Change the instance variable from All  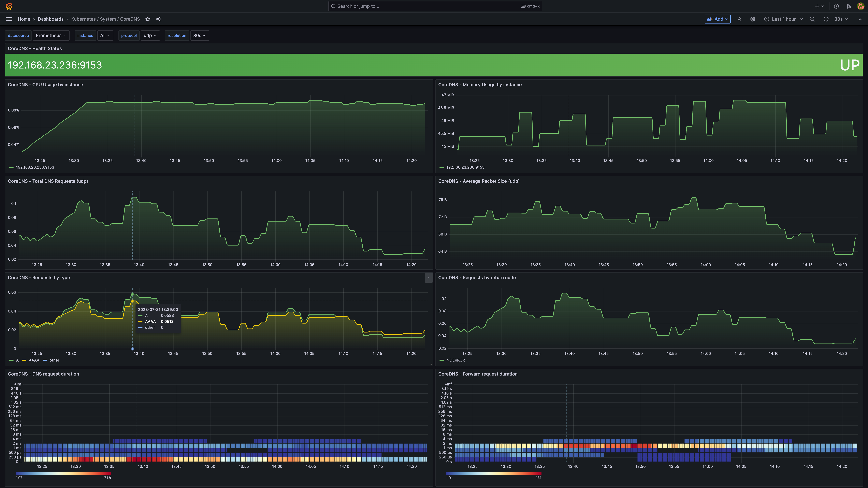105,35
